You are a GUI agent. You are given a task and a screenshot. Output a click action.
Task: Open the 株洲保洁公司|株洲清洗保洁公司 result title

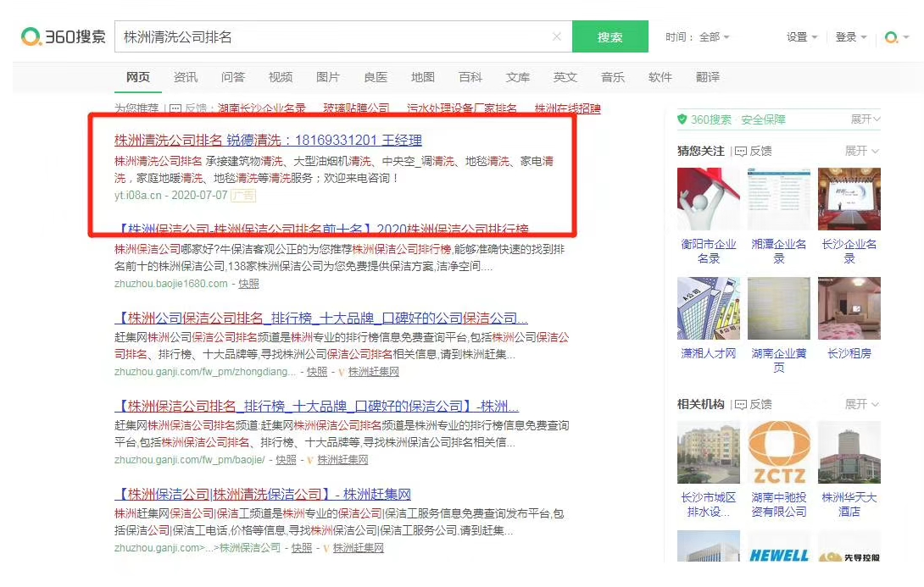(x=262, y=494)
